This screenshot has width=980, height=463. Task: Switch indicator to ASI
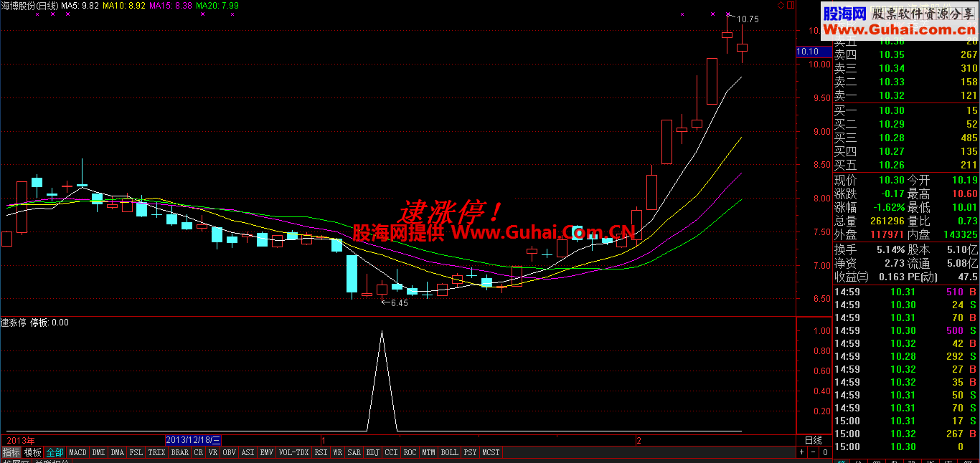tap(248, 452)
